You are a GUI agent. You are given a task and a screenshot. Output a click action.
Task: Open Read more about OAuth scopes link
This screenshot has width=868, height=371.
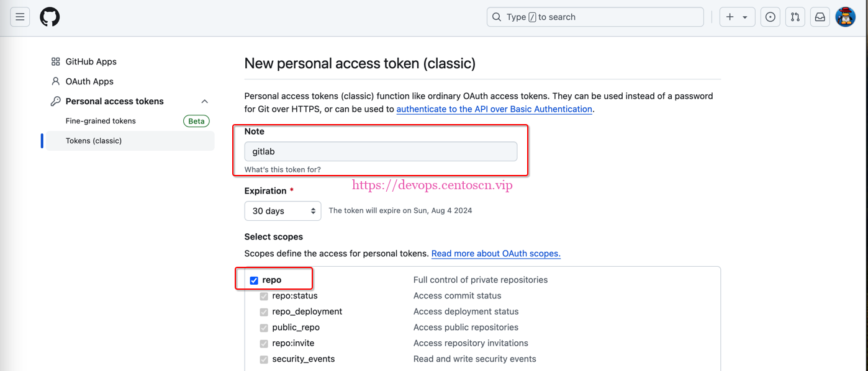[495, 254]
